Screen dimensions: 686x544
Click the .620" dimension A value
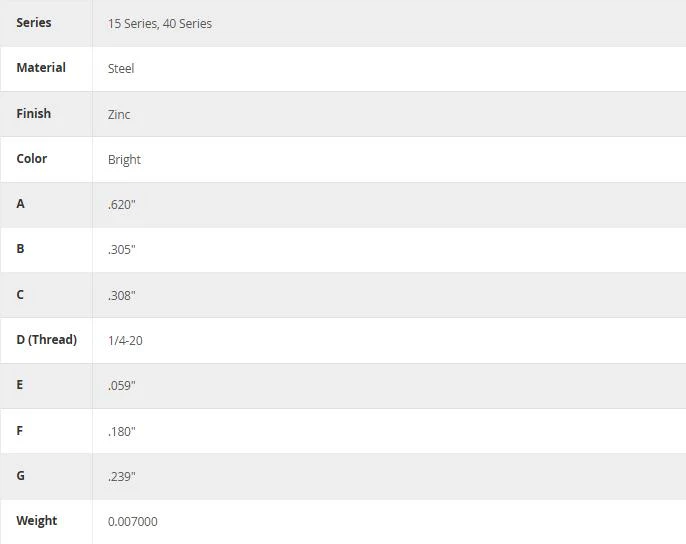tap(122, 204)
